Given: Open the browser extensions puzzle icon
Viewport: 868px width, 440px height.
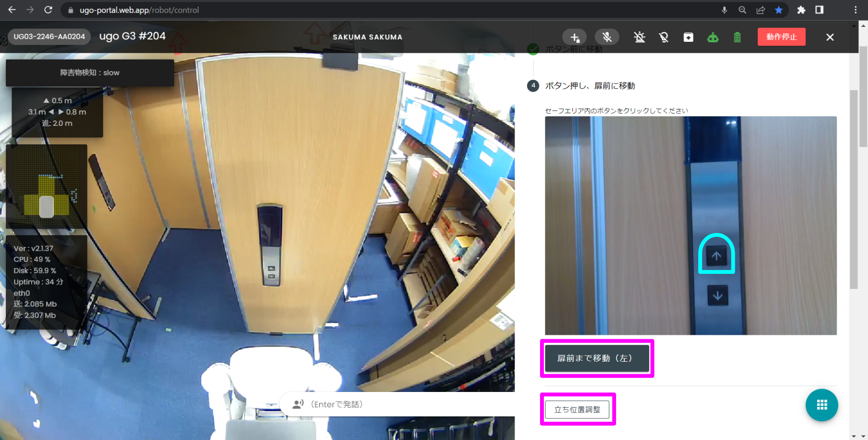Looking at the screenshot, I should click(x=801, y=10).
